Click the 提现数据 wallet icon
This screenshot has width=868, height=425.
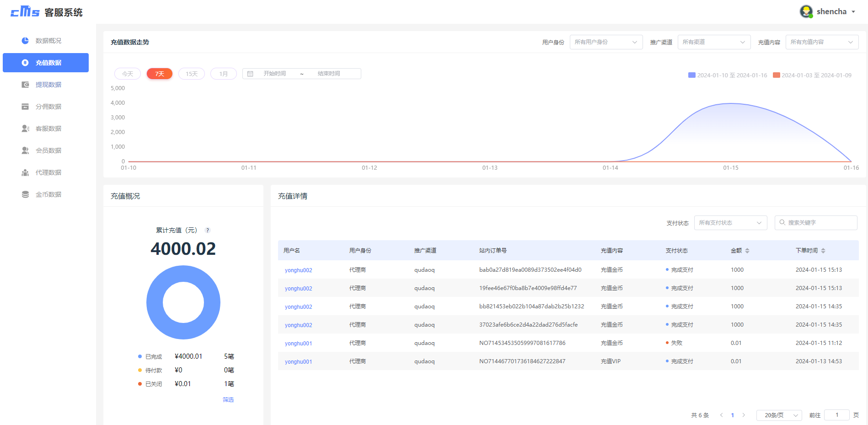(25, 85)
